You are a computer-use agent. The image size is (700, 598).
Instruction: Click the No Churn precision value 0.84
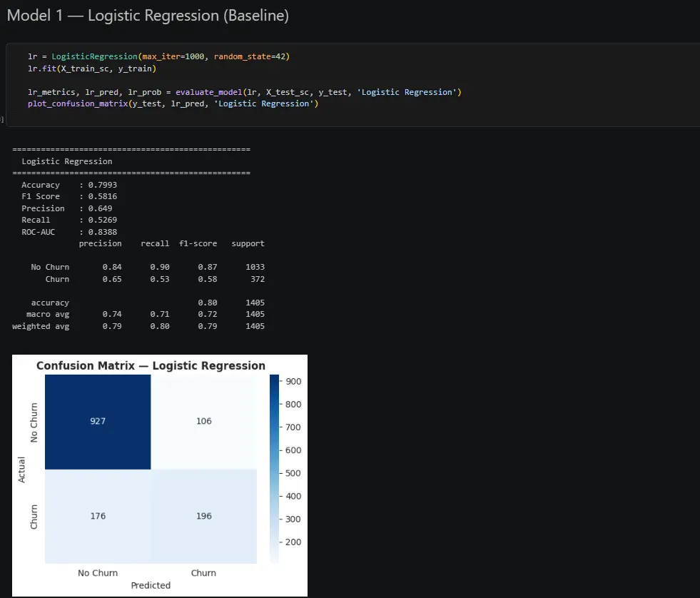[x=112, y=267]
